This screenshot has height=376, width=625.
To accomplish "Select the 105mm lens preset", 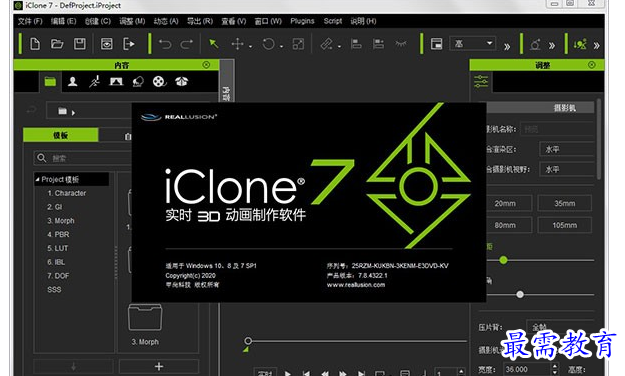I will point(564,225).
